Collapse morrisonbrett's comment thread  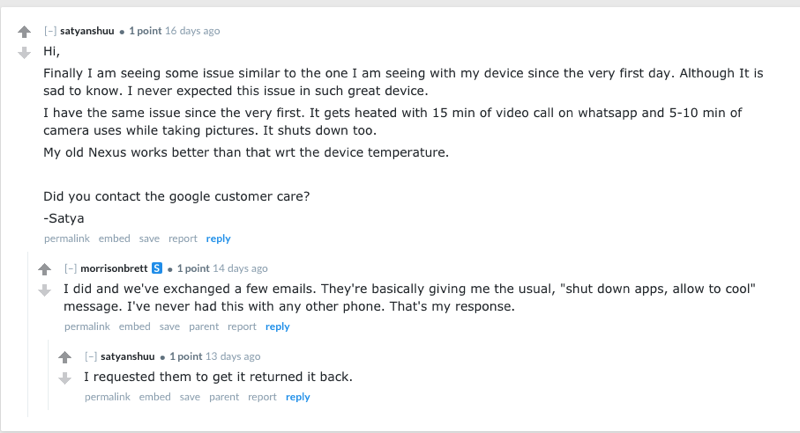click(70, 268)
